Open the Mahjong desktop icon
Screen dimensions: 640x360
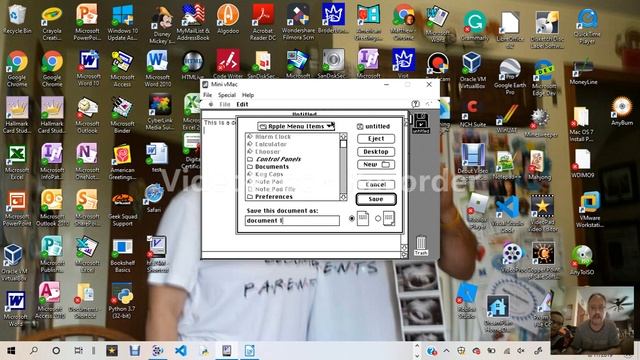coord(539,165)
